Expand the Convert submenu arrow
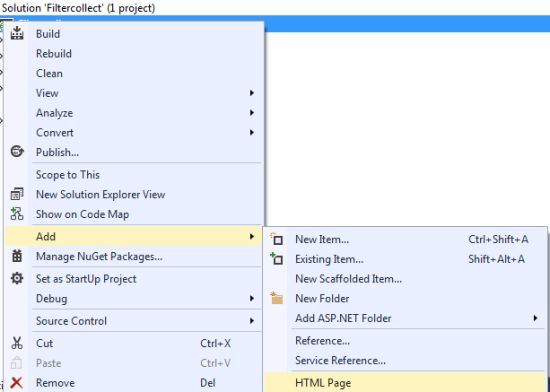 pyautogui.click(x=252, y=132)
